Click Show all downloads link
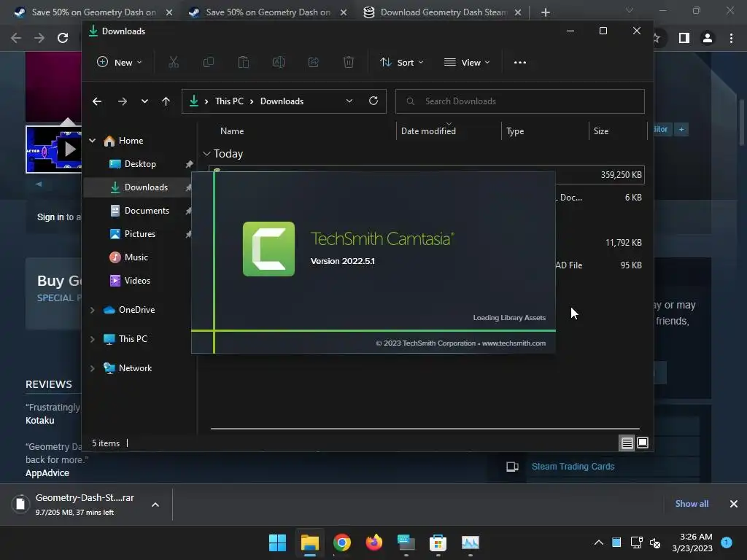This screenshot has height=560, width=747. pos(692,504)
